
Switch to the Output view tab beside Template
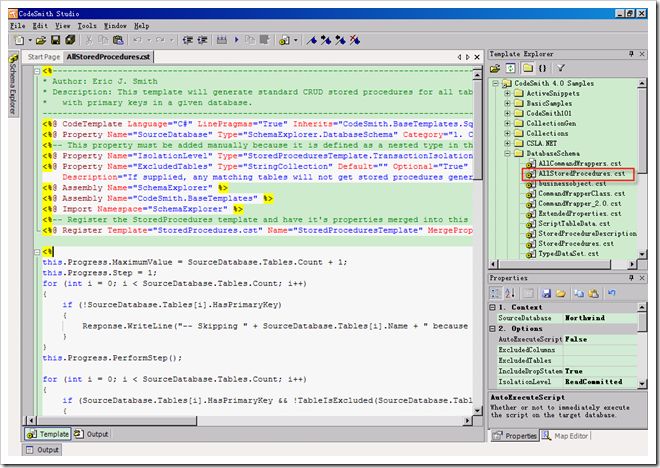91,434
